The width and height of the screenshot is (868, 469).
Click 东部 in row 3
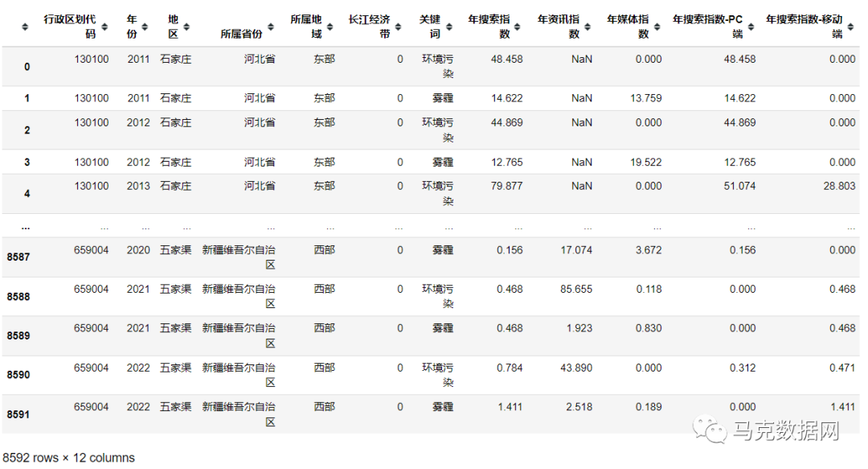pyautogui.click(x=325, y=163)
